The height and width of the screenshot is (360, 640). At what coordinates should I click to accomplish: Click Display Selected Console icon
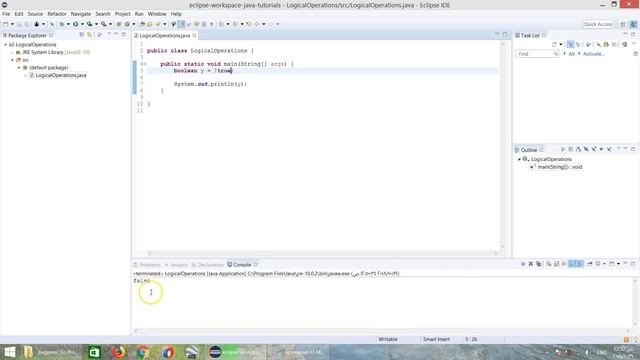pos(598,264)
